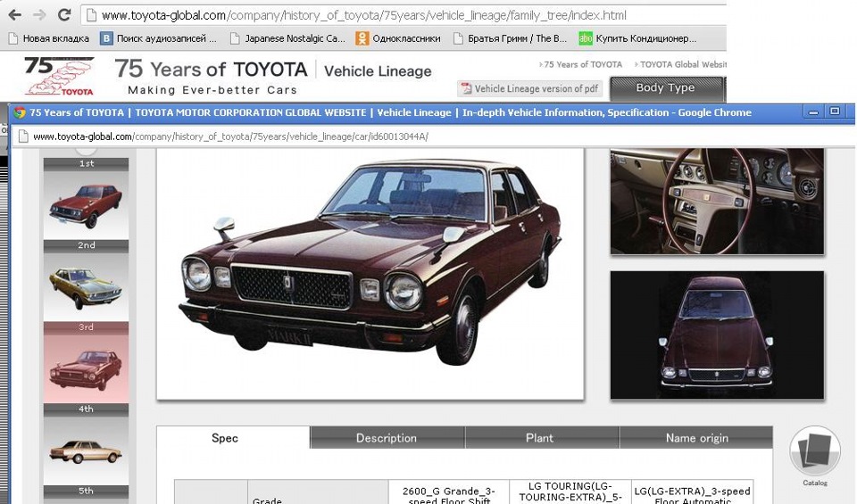Open the Поиск аудиозаписей bookmark
This screenshot has height=504, width=857.
pos(159,38)
